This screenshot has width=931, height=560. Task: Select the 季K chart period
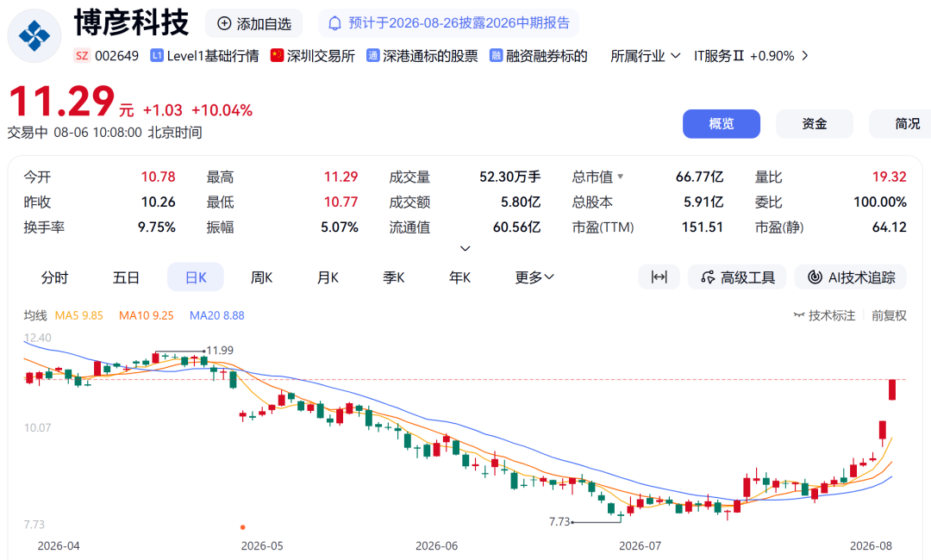(394, 277)
